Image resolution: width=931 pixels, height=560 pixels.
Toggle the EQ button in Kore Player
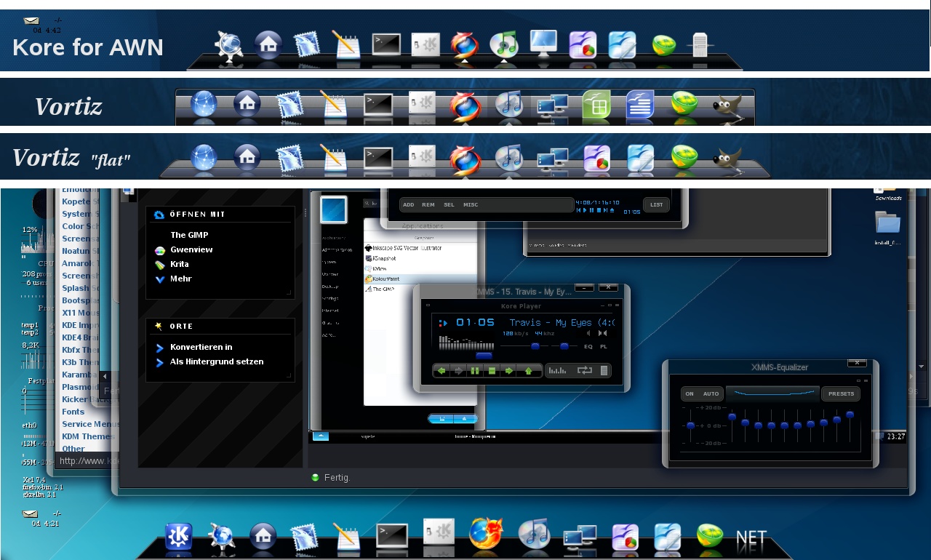point(588,347)
